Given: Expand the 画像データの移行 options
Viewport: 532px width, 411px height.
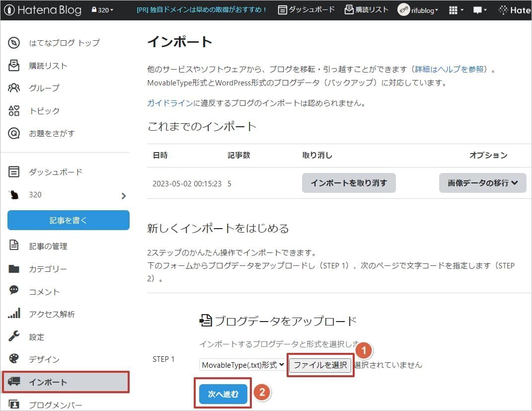Looking at the screenshot, I should (482, 183).
